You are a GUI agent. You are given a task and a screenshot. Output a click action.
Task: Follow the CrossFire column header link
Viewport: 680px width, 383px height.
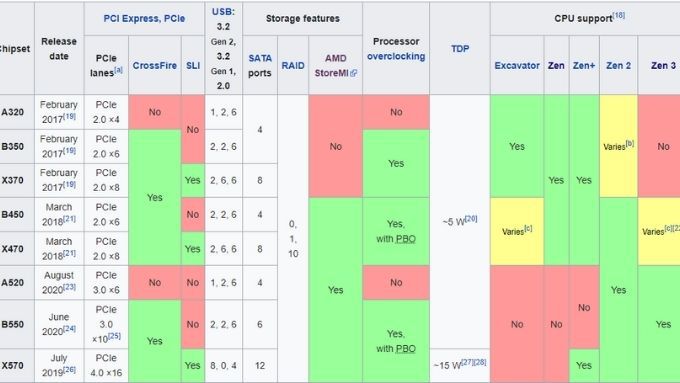155,65
